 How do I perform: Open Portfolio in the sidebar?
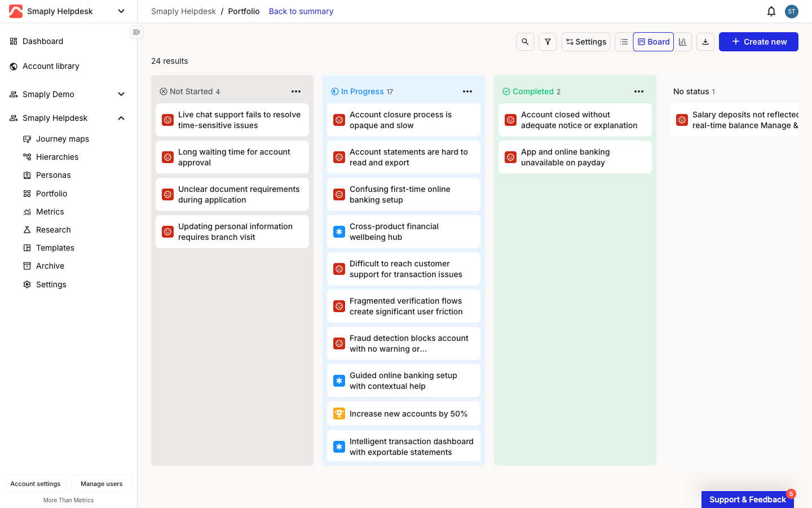[51, 194]
